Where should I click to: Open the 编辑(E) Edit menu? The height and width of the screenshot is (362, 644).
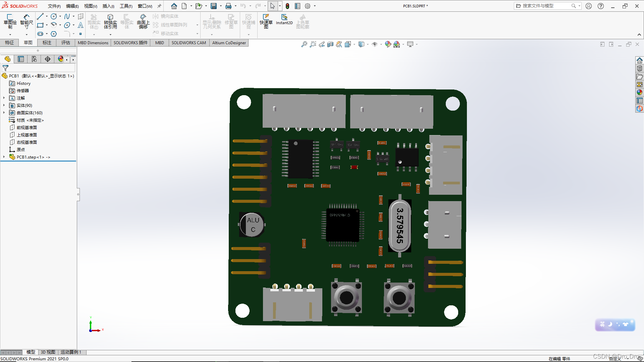72,6
